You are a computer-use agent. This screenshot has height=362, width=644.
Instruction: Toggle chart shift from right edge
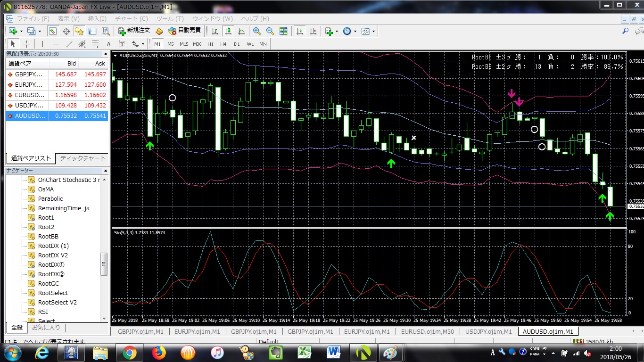point(313,31)
